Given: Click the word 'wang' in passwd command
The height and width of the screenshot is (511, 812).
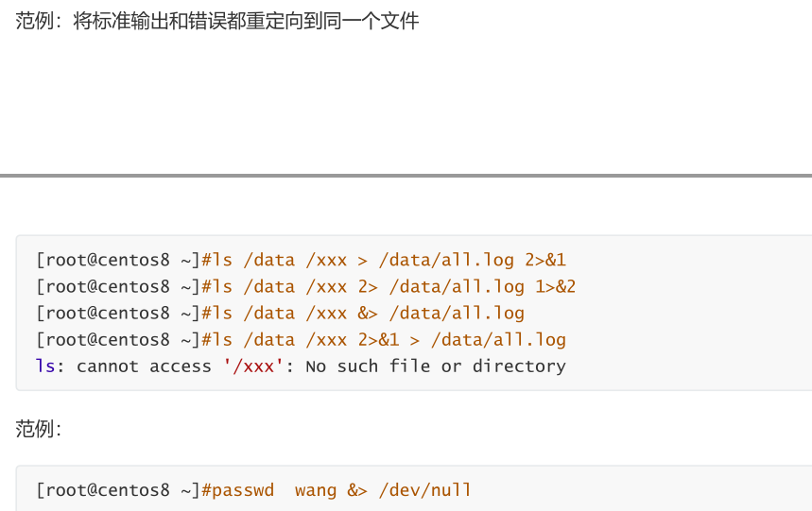Looking at the screenshot, I should click(x=316, y=490).
